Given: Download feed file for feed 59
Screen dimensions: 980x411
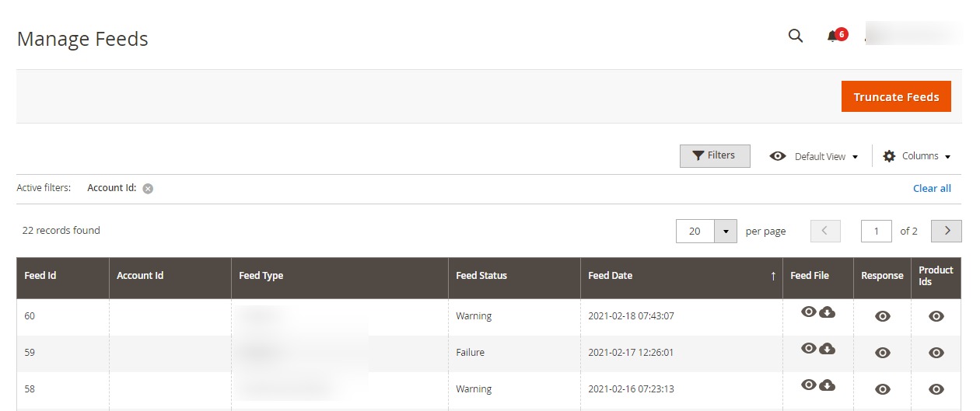Looking at the screenshot, I should tap(828, 348).
